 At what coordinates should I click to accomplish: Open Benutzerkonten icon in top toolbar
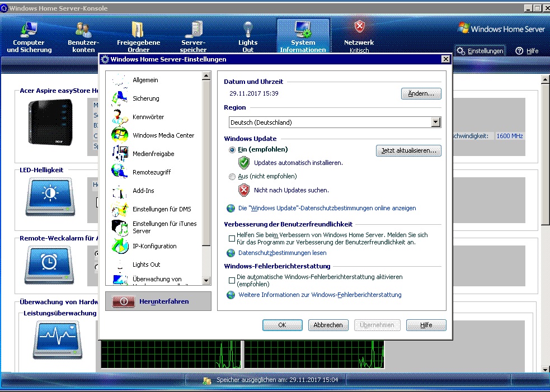point(83,29)
